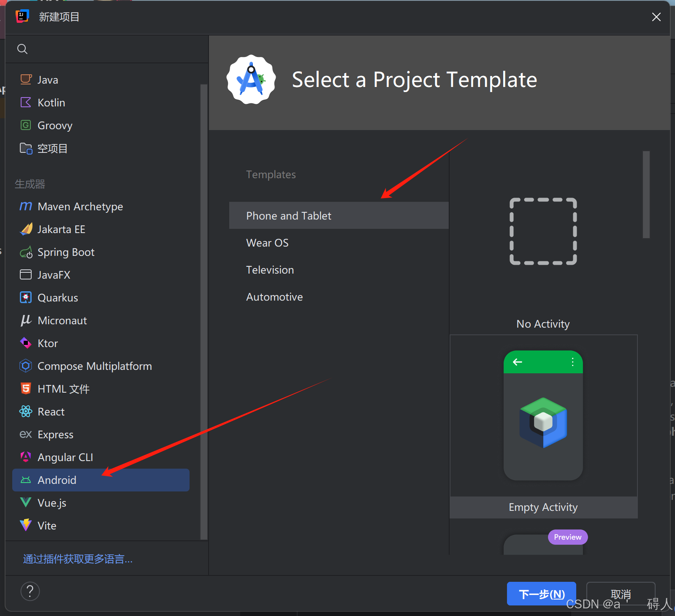Click the Jakarta EE sail icon
675x616 pixels.
[x=26, y=229]
